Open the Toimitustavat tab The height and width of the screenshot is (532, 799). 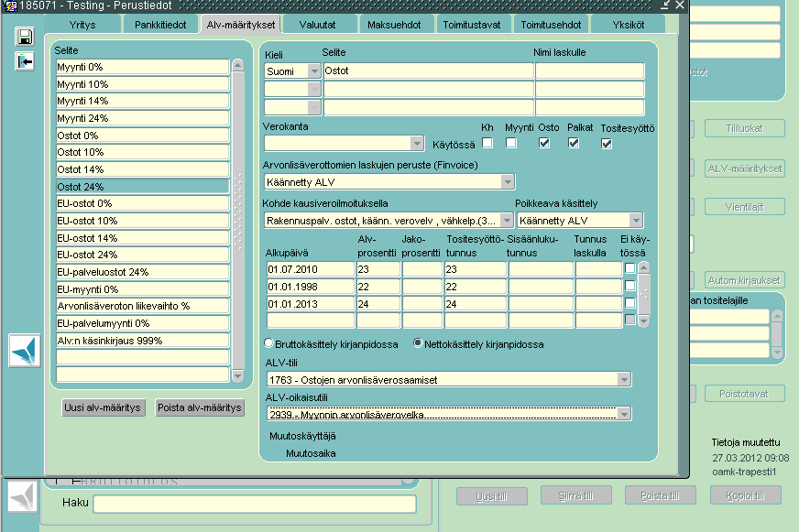472,25
